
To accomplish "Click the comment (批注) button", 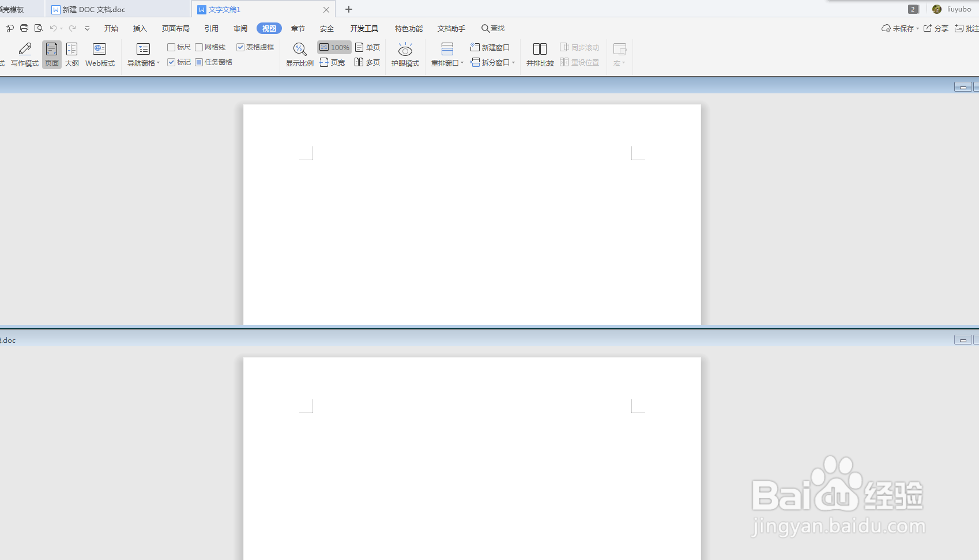I will tap(966, 28).
